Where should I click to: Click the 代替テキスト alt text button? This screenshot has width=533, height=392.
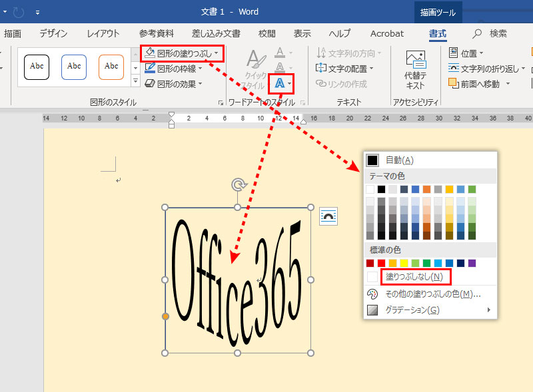click(x=415, y=71)
